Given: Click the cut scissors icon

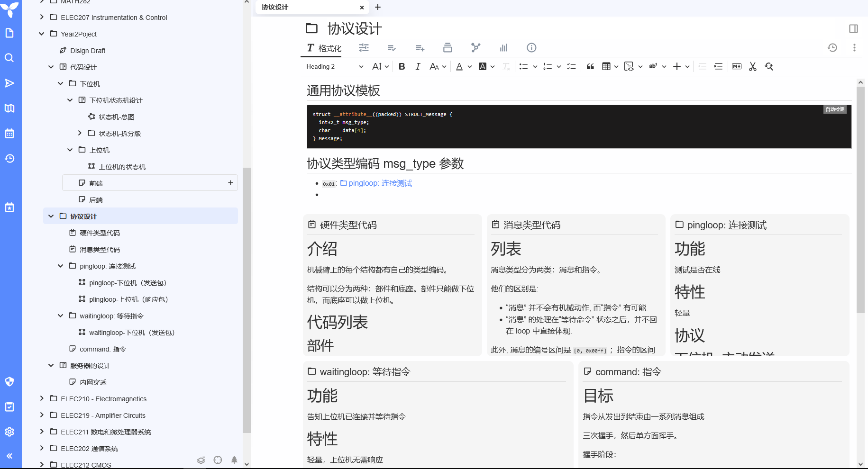Looking at the screenshot, I should pyautogui.click(x=753, y=66).
